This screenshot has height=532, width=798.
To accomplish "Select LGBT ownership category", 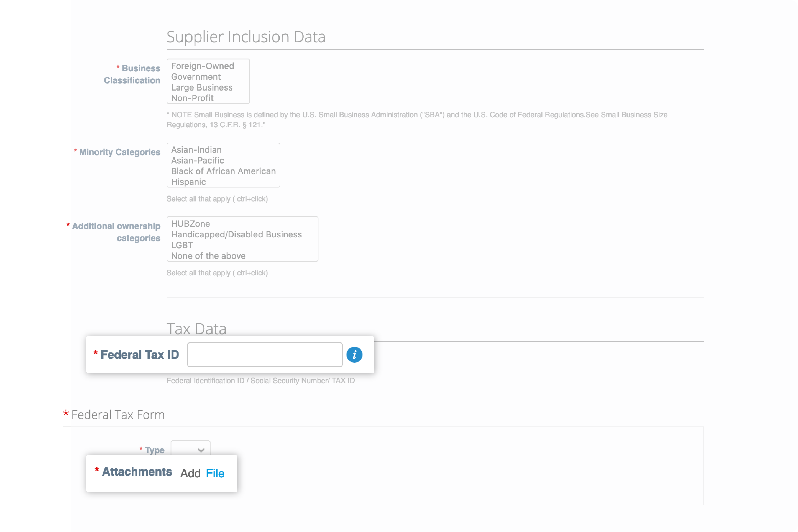I will point(182,245).
